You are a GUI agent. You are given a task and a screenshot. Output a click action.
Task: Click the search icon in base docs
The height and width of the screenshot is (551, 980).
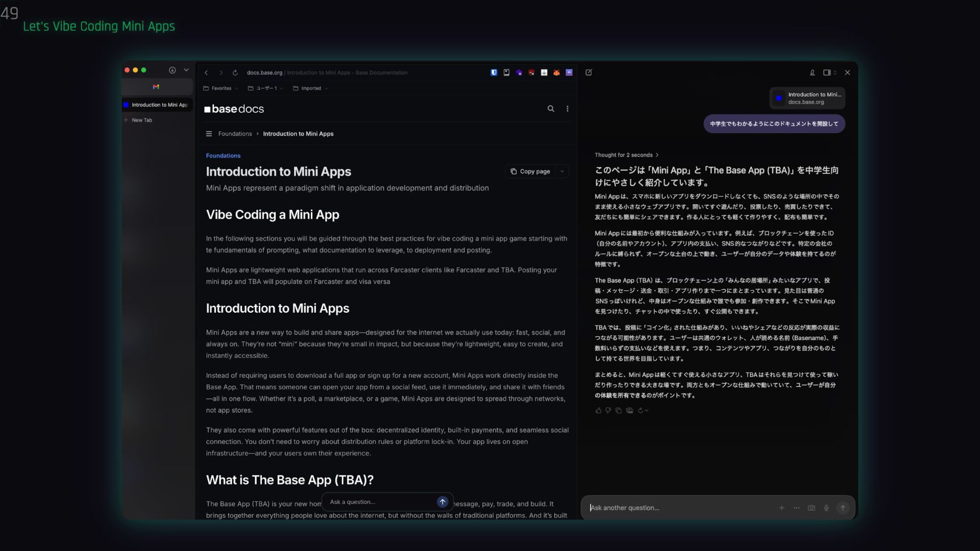[551, 109]
